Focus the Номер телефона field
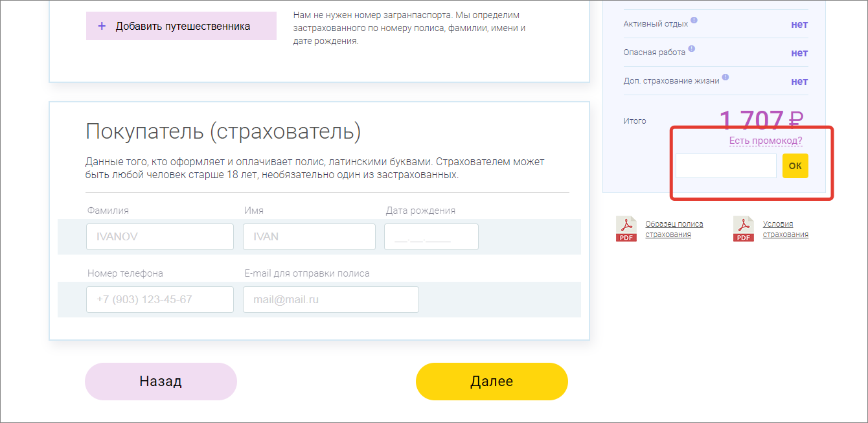Image resolution: width=868 pixels, height=423 pixels. click(x=159, y=300)
